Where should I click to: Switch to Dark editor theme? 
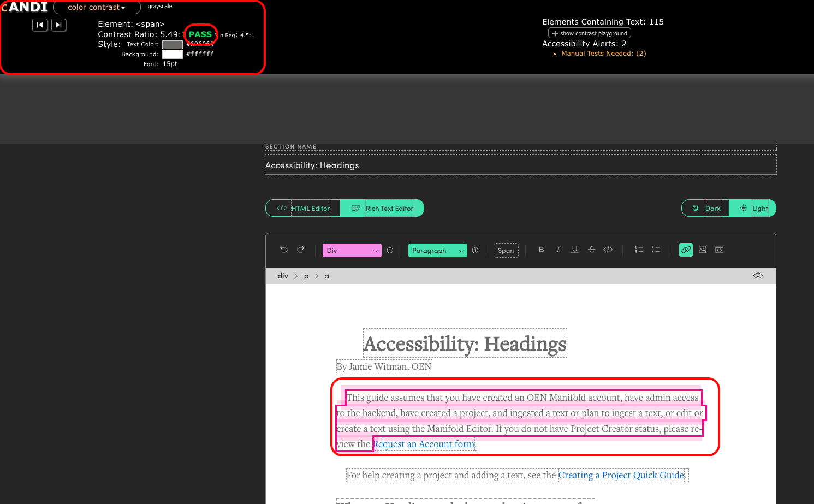(x=706, y=208)
